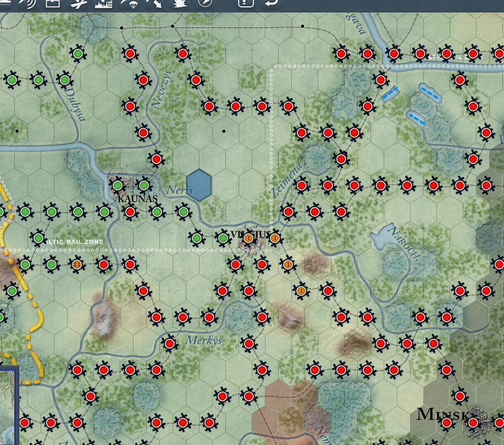504x445 pixels.
Task: Click the Zeimena river label
Action: tap(286, 181)
